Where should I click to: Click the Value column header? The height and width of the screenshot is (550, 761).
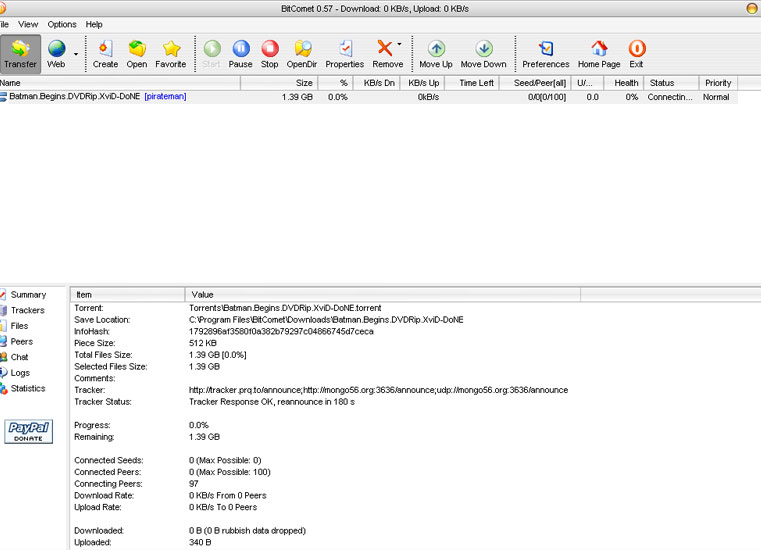(383, 295)
